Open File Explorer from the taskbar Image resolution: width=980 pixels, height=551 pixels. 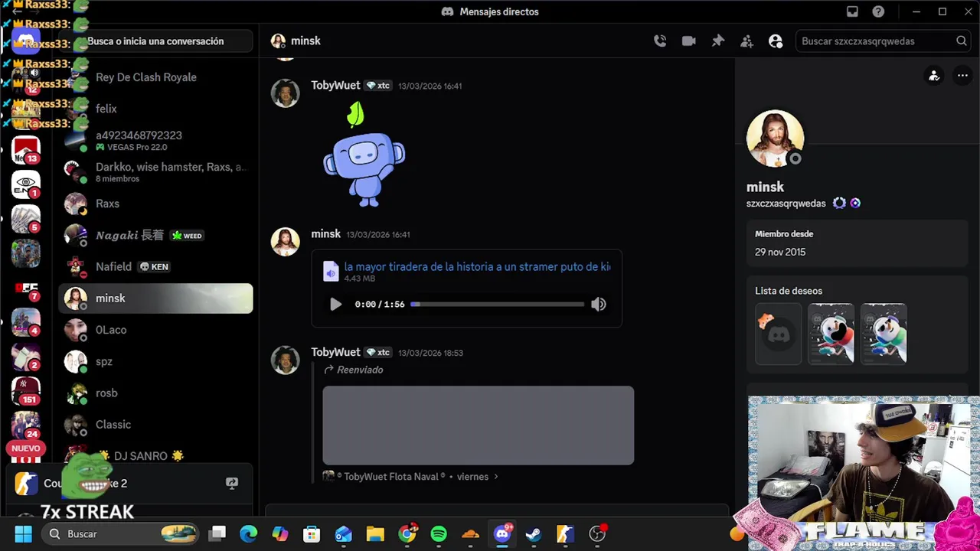click(375, 533)
